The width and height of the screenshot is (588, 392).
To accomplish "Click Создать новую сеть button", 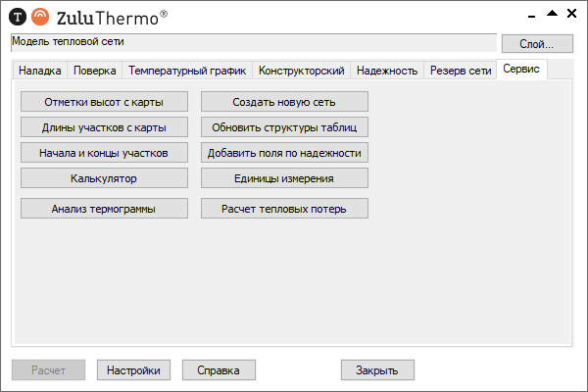I will [x=284, y=102].
